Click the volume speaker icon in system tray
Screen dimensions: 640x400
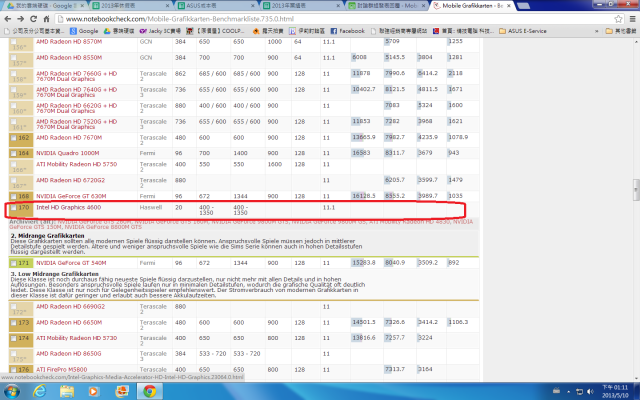click(x=591, y=392)
